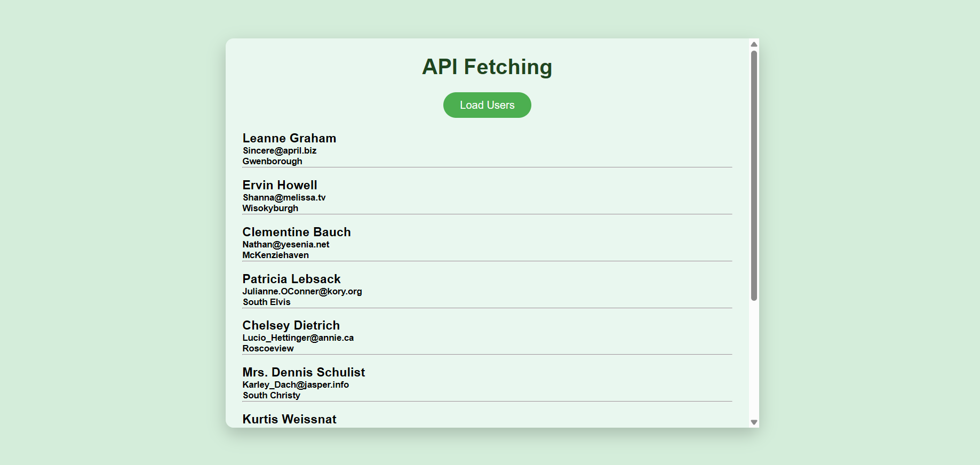Viewport: 980px width, 465px height.
Task: Click the Shanna@melissa.tv email address
Action: 284,198
